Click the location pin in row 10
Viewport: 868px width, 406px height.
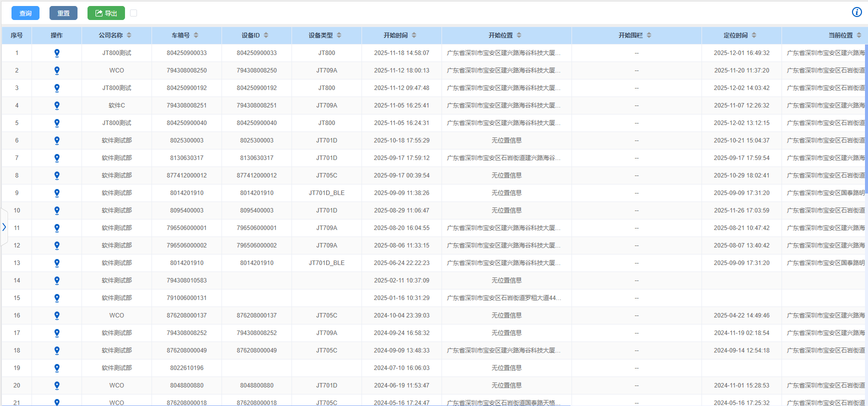(x=57, y=210)
